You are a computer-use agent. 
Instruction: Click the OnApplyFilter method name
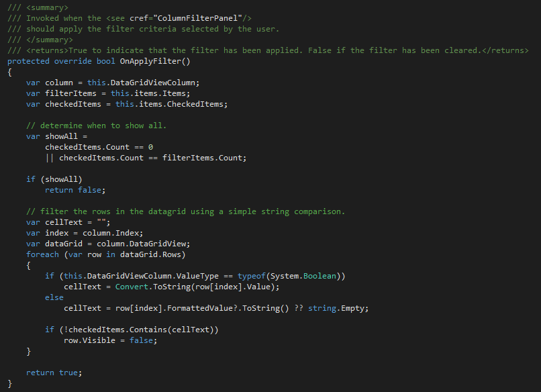tap(150, 62)
